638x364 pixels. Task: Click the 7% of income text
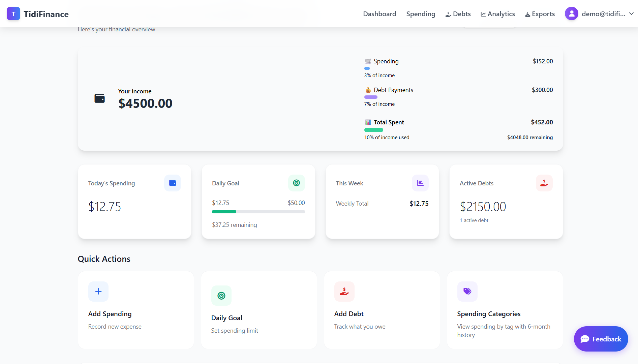point(379,104)
